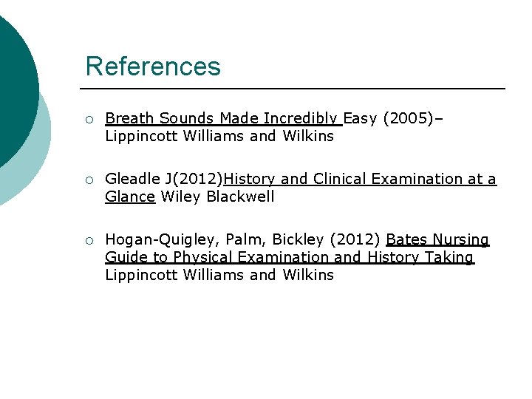Select the first reference's bullet marker
Screen dimensions: 532x399
click(x=88, y=118)
